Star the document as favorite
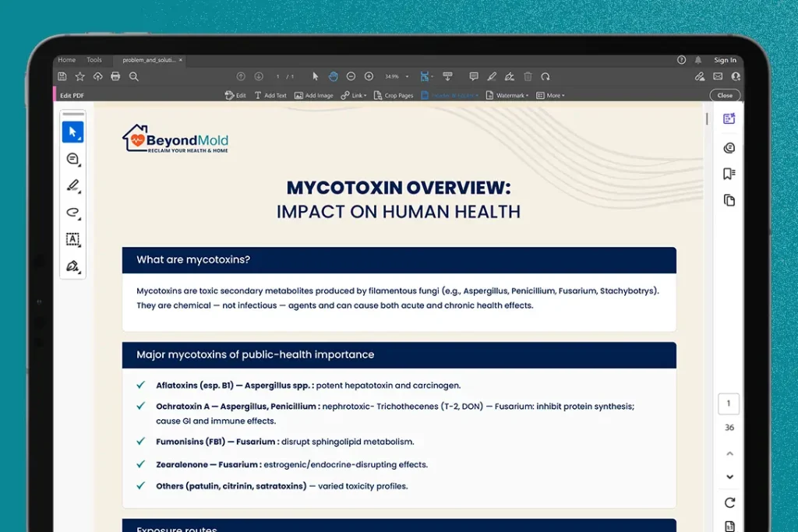 (80, 76)
